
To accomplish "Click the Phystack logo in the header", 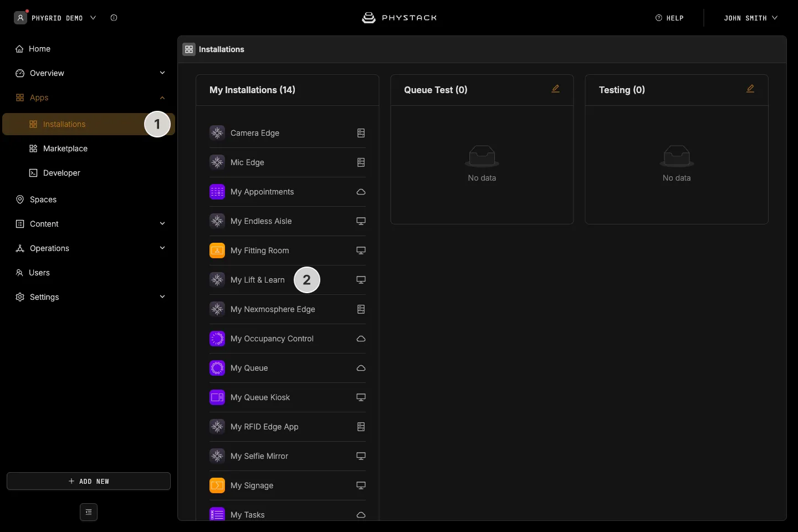I will coord(399,18).
